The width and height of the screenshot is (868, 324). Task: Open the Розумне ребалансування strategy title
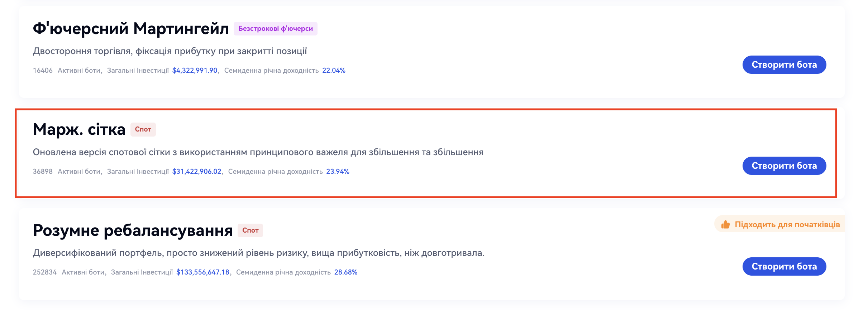133,230
